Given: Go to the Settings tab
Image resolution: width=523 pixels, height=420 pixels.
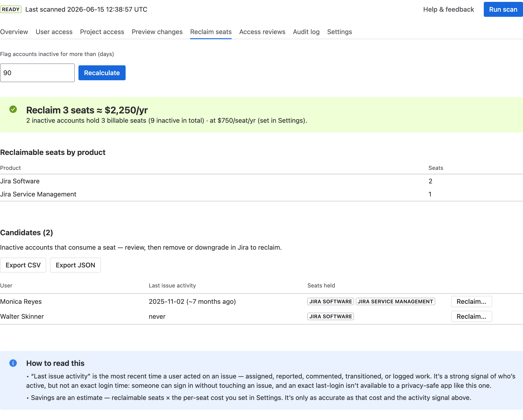Looking at the screenshot, I should point(339,32).
